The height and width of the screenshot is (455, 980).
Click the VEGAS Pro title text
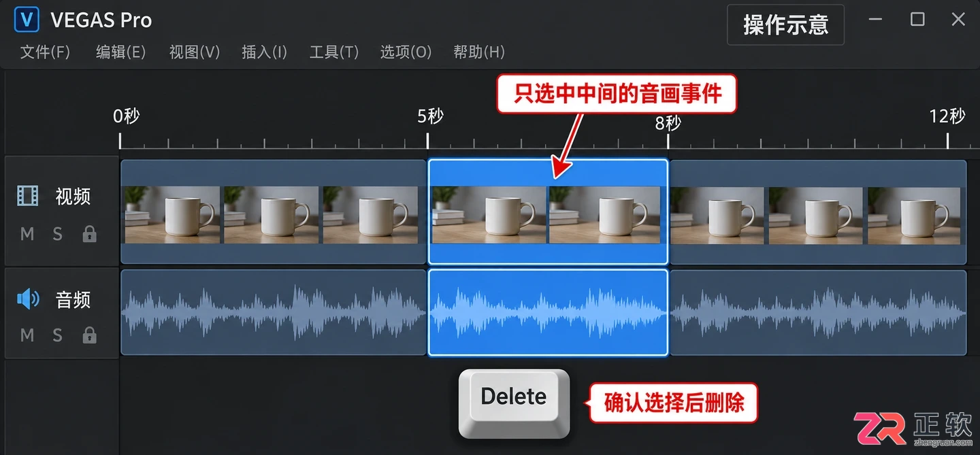(x=101, y=20)
